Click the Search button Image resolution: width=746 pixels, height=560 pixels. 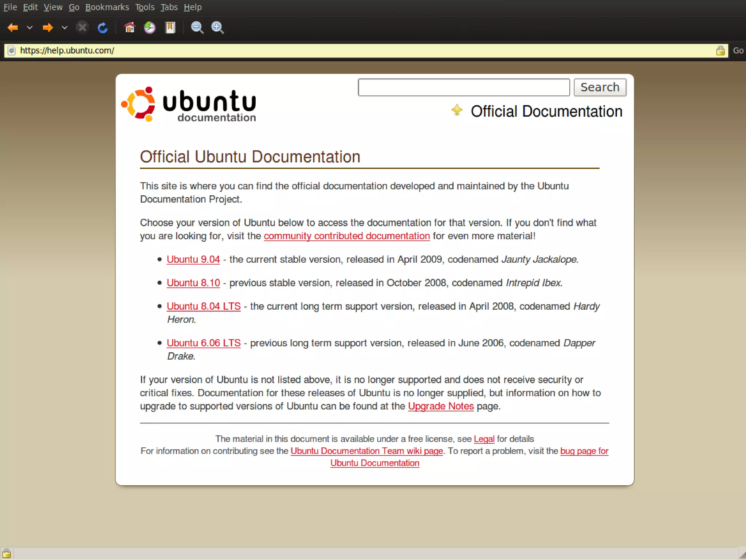[600, 87]
